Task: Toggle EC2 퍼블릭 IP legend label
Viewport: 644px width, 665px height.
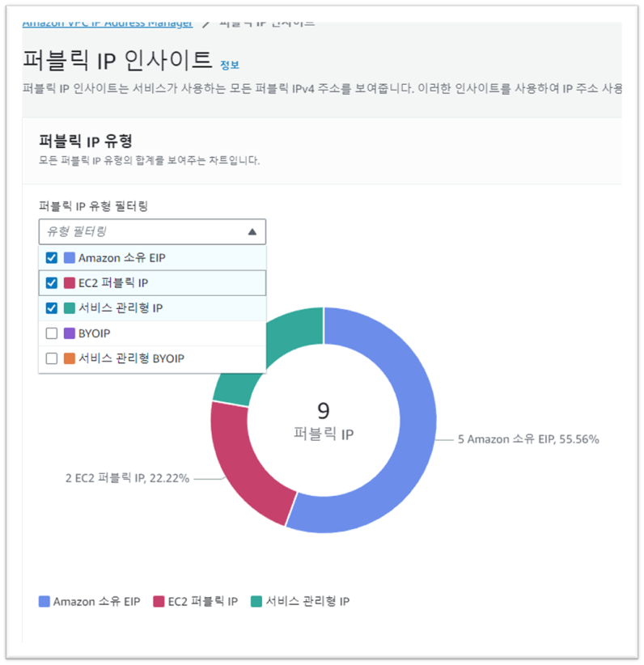Action: click(203, 601)
